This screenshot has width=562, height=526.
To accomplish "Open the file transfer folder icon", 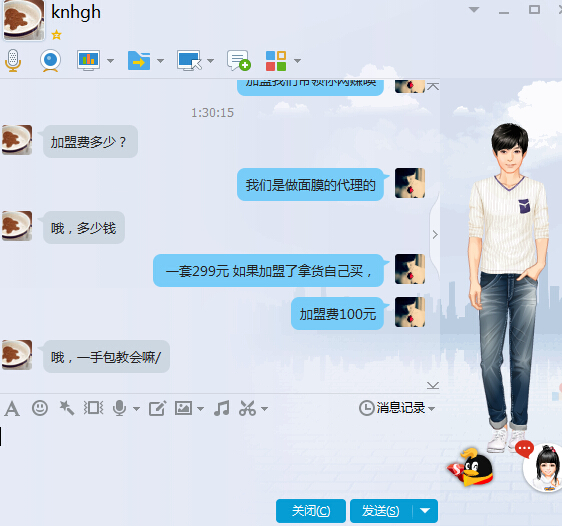I will click(x=139, y=60).
